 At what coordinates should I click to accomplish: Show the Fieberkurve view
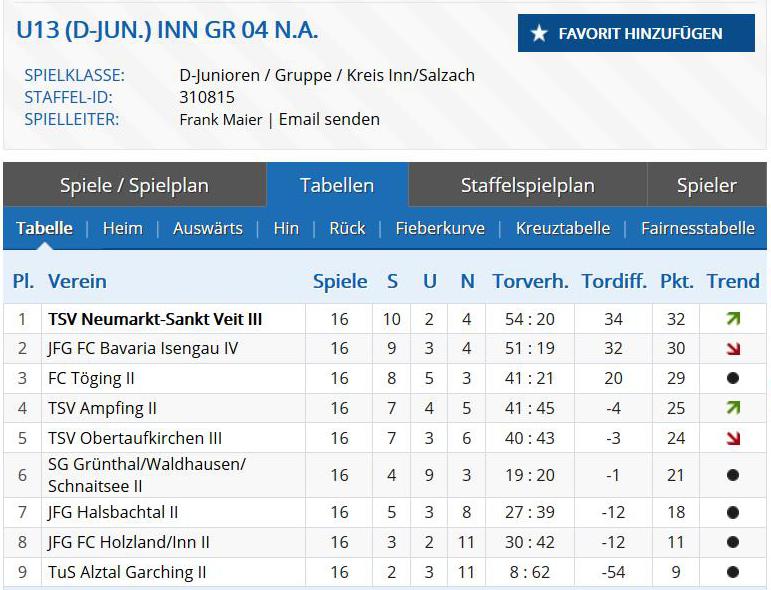(x=440, y=228)
